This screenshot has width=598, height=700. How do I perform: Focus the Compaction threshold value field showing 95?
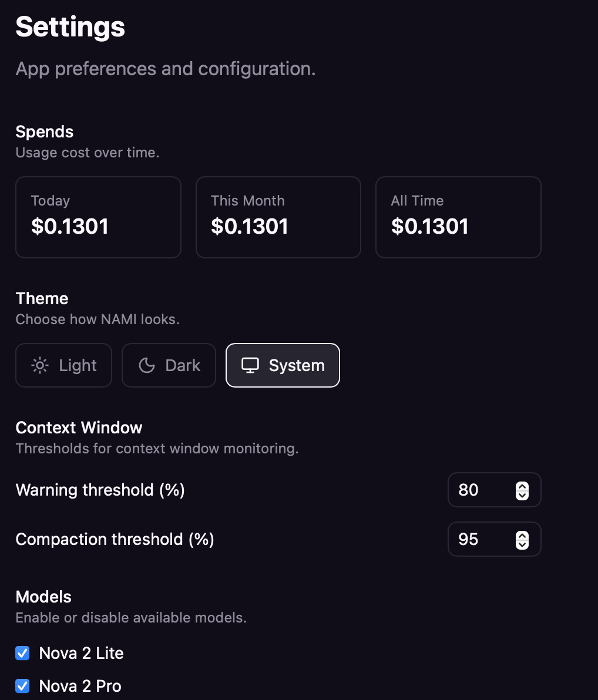coord(495,539)
